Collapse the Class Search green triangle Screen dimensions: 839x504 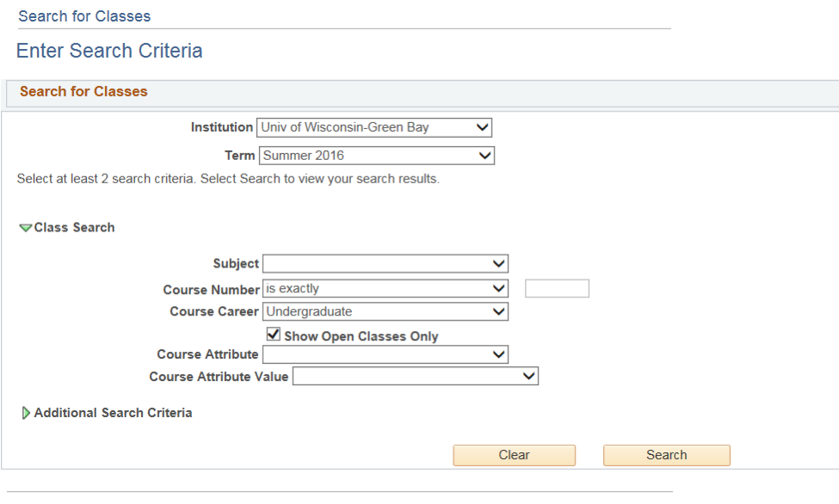pyautogui.click(x=25, y=228)
